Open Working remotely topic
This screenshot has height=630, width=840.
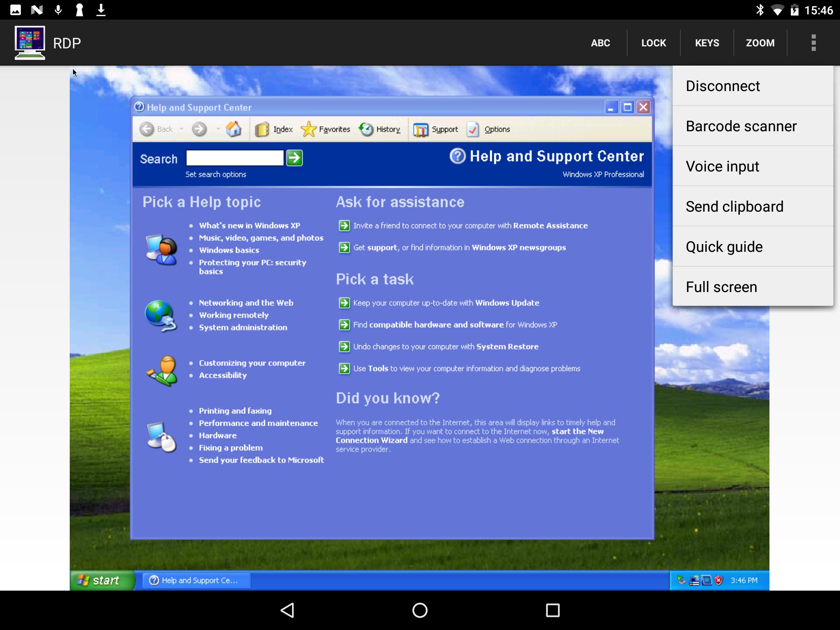234,315
